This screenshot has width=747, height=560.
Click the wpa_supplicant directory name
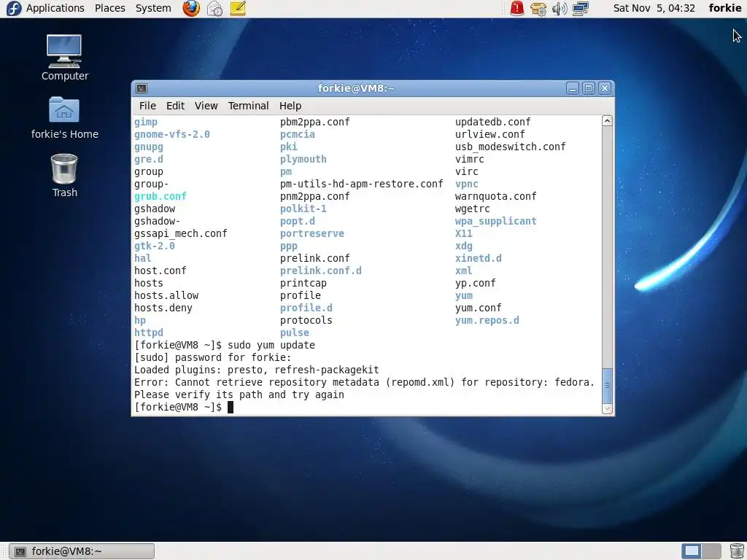point(495,221)
